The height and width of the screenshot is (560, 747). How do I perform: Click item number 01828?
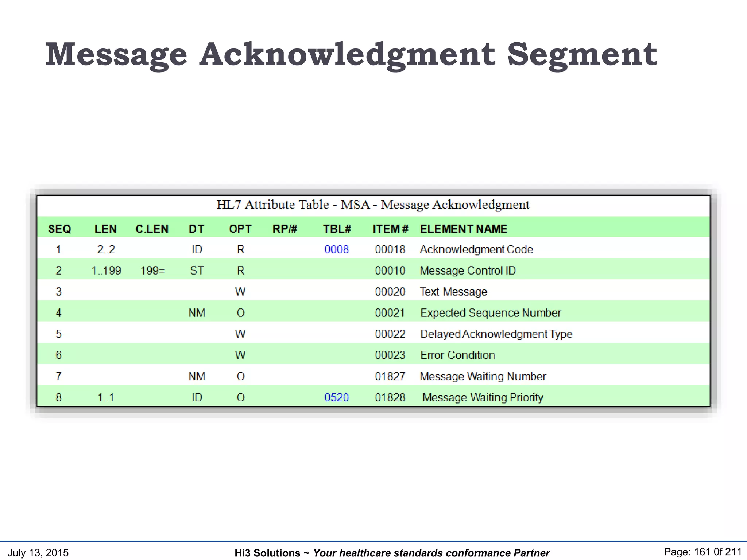390,397
